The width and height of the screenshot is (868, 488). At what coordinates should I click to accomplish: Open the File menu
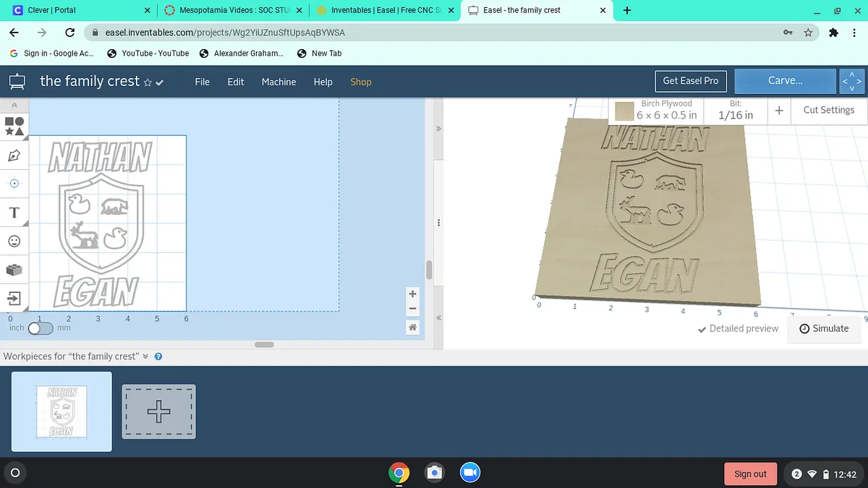[202, 82]
